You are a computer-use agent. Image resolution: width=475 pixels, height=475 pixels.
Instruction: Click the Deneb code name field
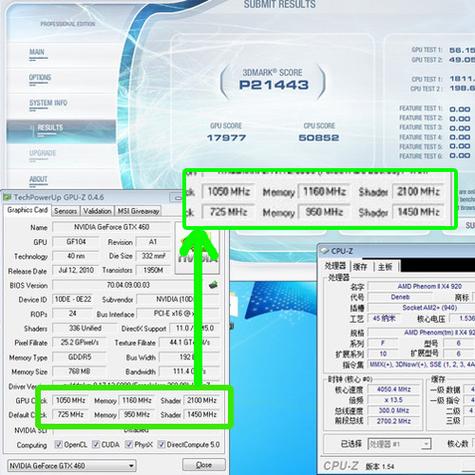[400, 297]
